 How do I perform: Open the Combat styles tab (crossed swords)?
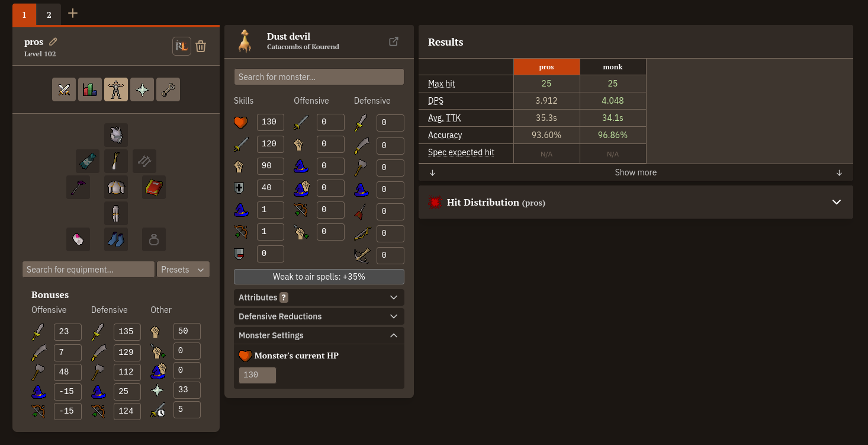pyautogui.click(x=64, y=89)
